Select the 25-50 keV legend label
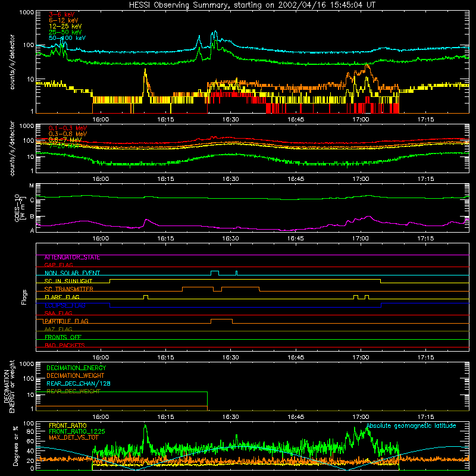 [x=65, y=32]
